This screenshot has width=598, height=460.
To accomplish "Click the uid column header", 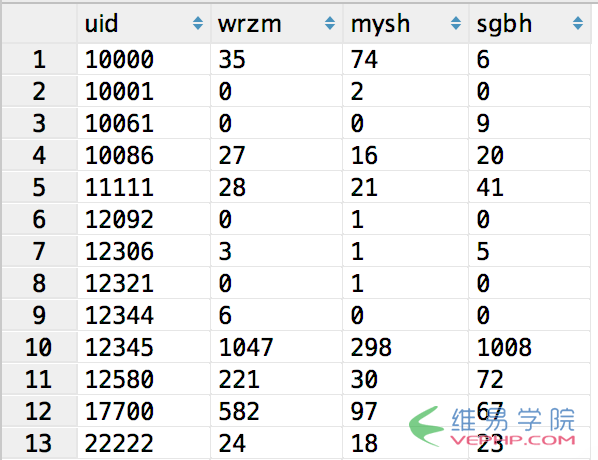I will (143, 23).
